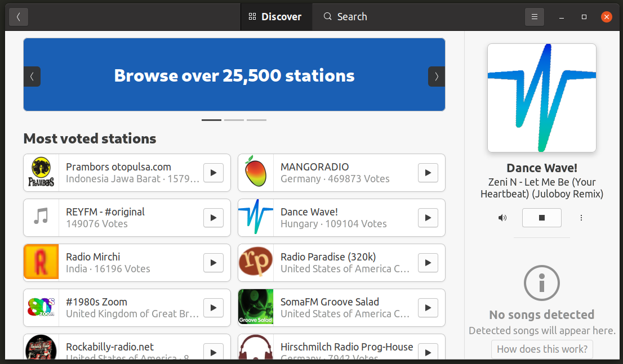Click the Groove Salad cover logo
This screenshot has width=623, height=364.
click(x=256, y=307)
